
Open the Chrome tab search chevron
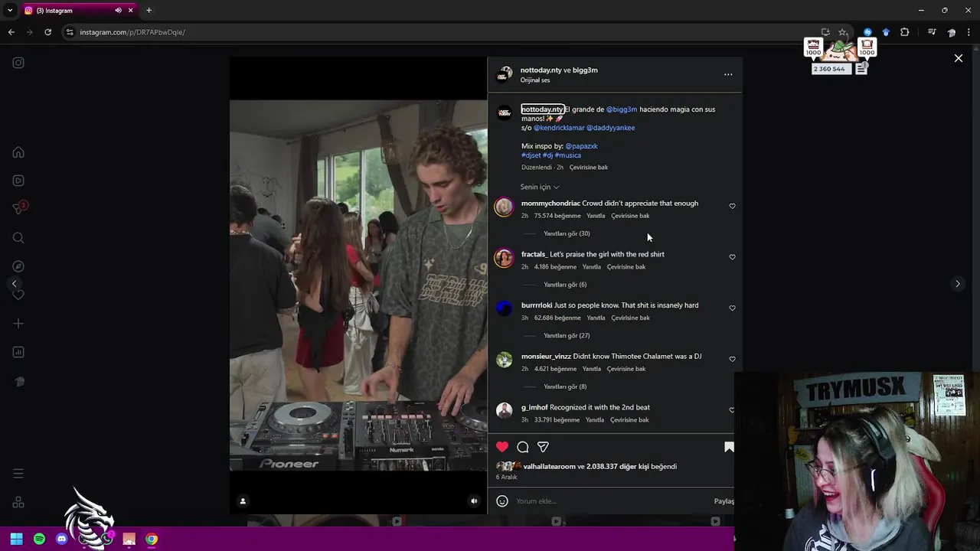pyautogui.click(x=10, y=11)
